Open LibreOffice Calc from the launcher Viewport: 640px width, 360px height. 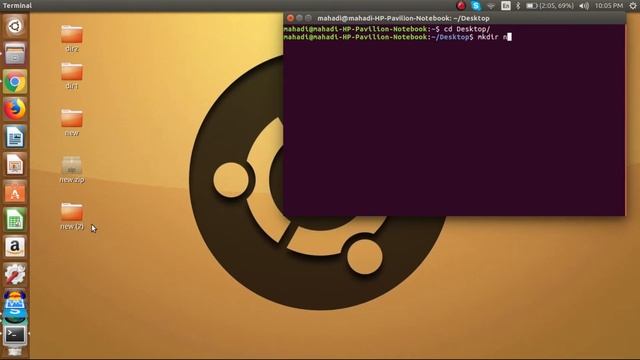(x=15, y=220)
